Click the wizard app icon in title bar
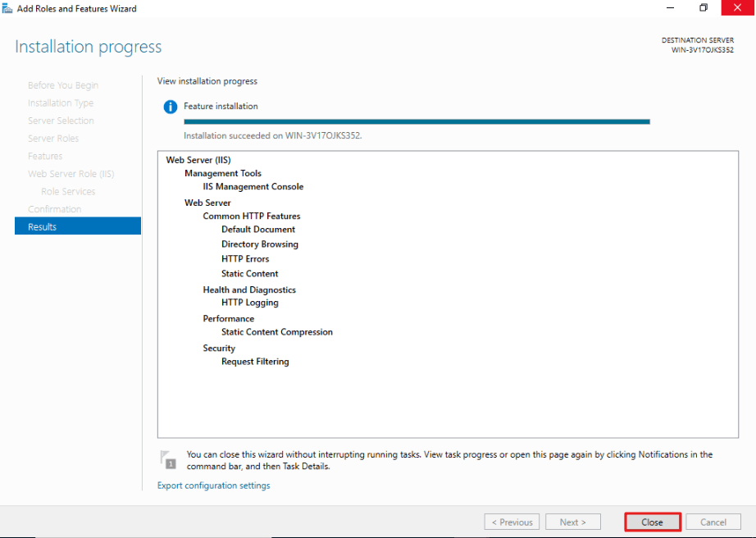Screen dimensions: 756x538 (7, 8)
